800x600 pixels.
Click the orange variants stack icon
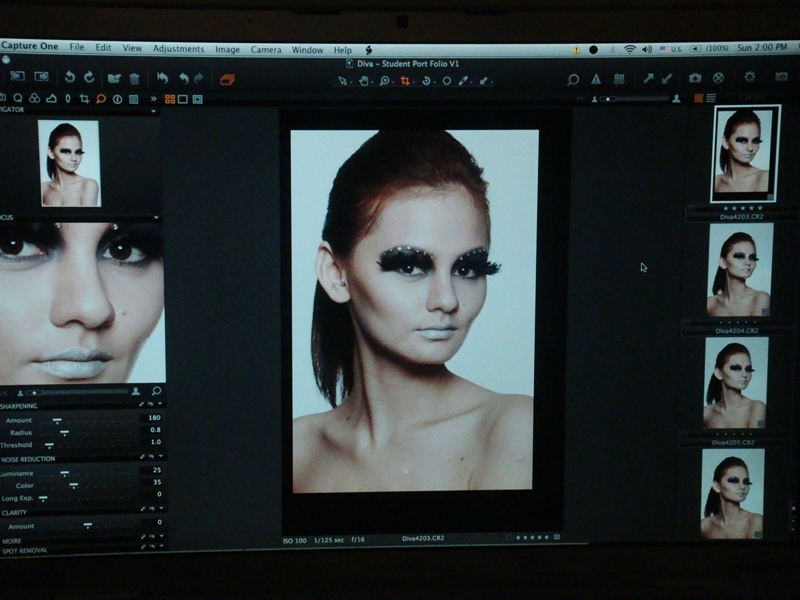click(x=227, y=80)
